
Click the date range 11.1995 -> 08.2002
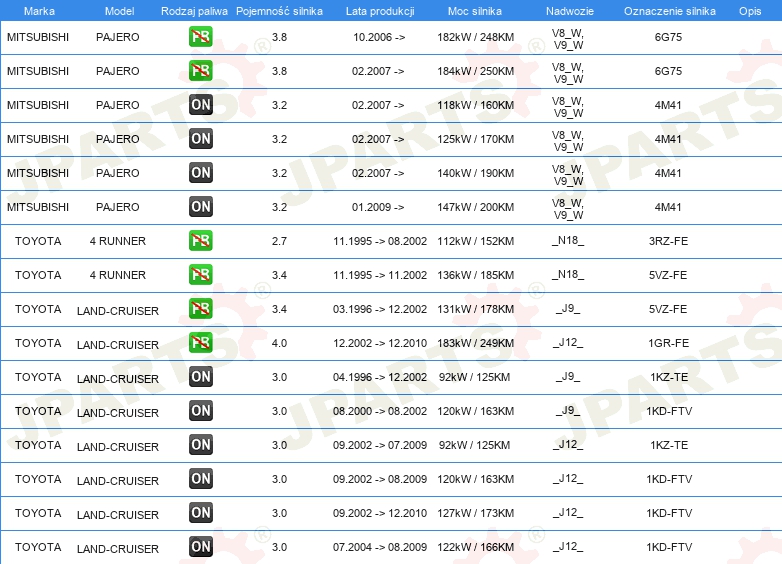click(380, 241)
